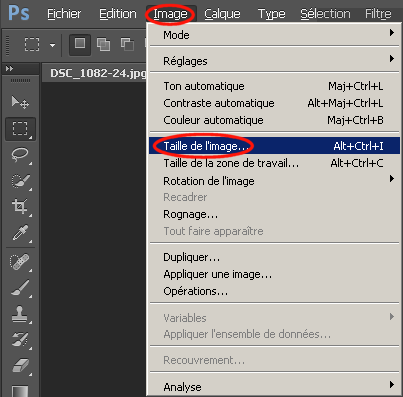Select the Eraser tool

click(x=20, y=365)
